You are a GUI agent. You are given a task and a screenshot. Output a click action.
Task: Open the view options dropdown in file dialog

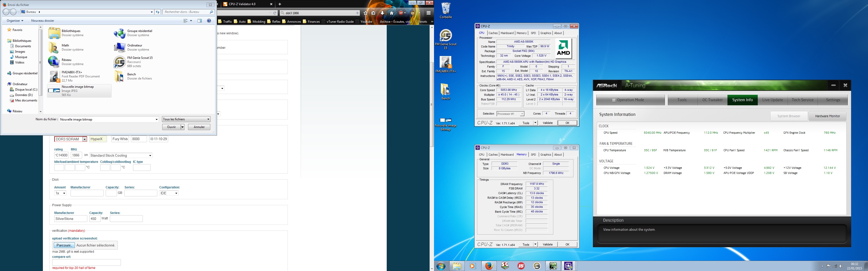[191, 21]
